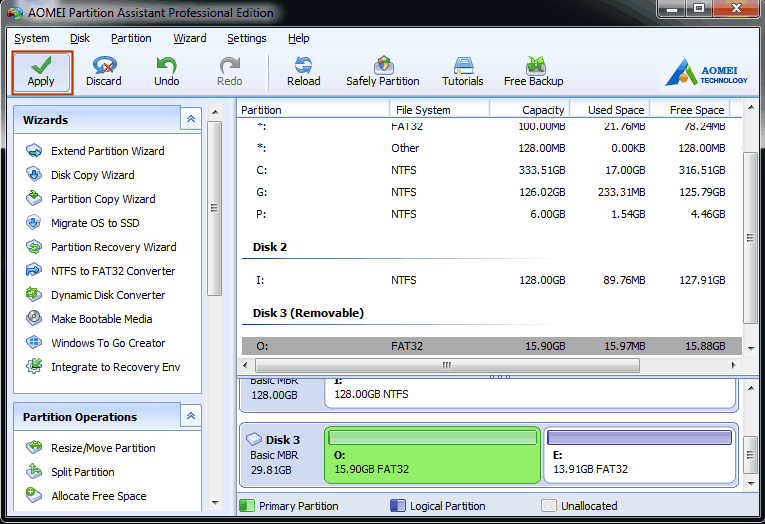Click disk map scroll-up arrow
The height and width of the screenshot is (524, 765).
click(751, 388)
